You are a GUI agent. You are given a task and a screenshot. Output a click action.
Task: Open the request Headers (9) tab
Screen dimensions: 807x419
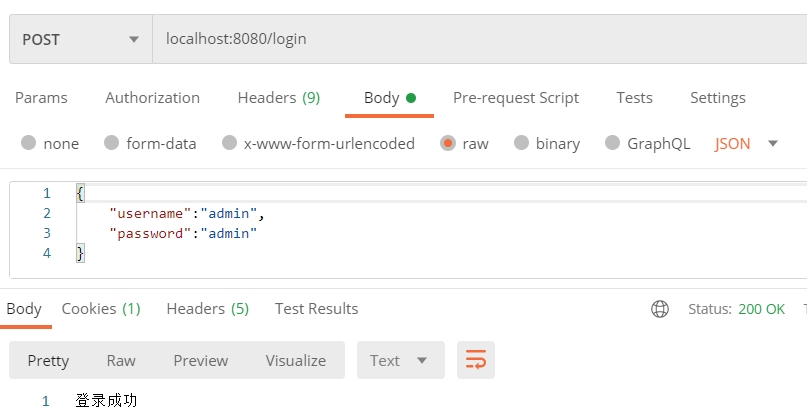[279, 98]
